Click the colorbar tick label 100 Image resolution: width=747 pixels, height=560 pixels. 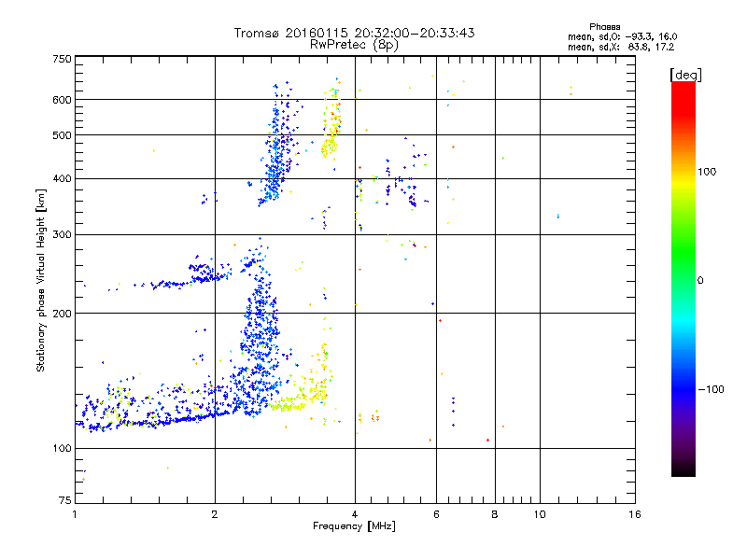coord(707,172)
